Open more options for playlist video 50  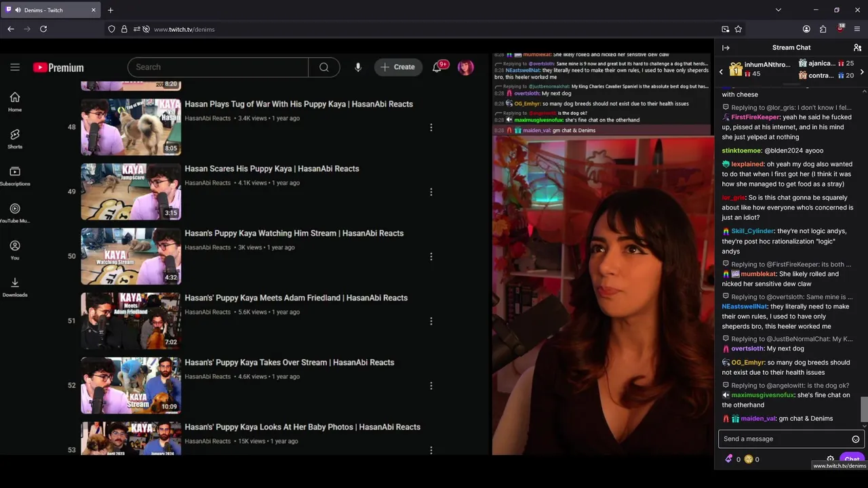pyautogui.click(x=431, y=257)
